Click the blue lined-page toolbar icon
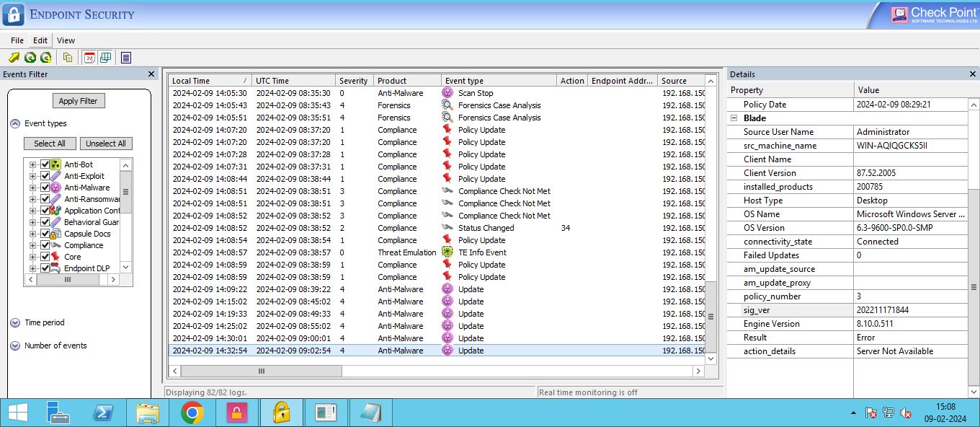 click(x=126, y=58)
